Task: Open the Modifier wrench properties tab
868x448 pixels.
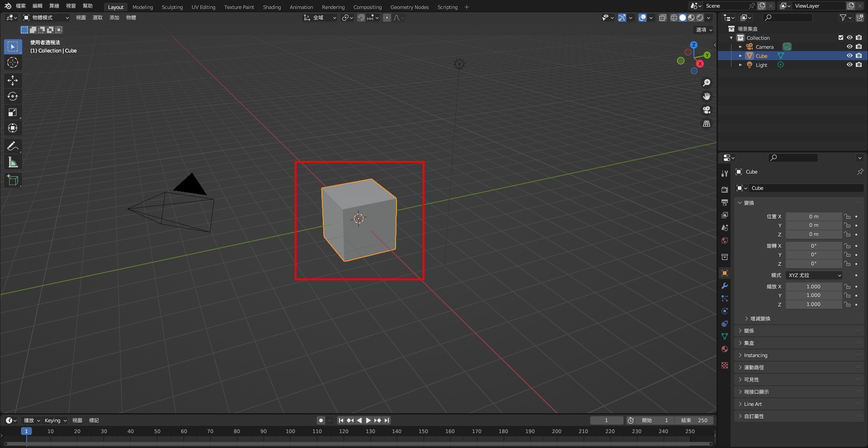Action: pos(725,286)
